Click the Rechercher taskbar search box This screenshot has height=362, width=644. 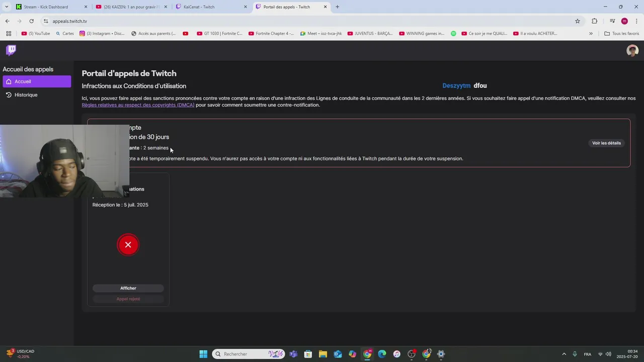pos(249,354)
